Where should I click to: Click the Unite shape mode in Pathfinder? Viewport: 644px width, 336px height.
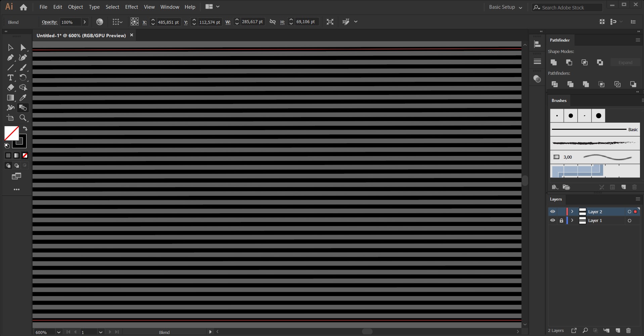pyautogui.click(x=553, y=62)
